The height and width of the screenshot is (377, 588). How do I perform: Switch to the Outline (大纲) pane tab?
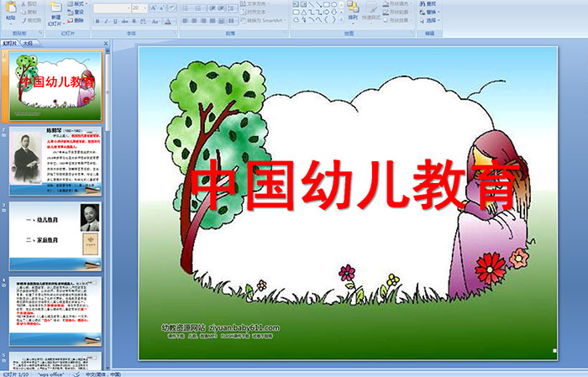(x=28, y=44)
